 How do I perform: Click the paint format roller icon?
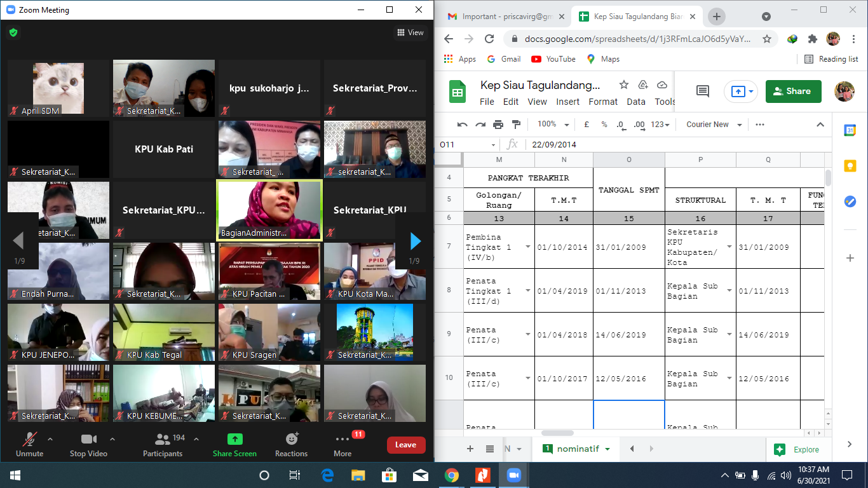516,125
